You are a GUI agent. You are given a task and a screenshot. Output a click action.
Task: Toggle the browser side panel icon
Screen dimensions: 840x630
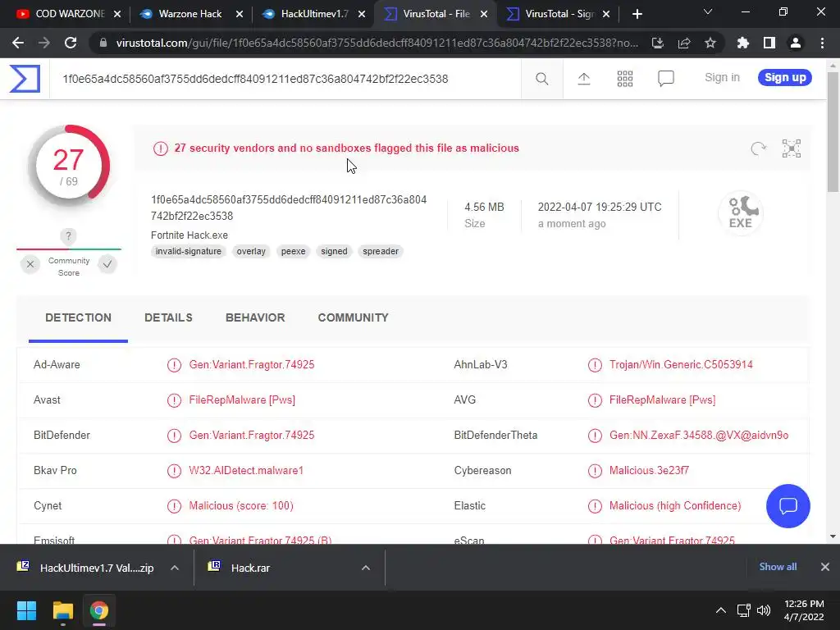pyautogui.click(x=769, y=43)
